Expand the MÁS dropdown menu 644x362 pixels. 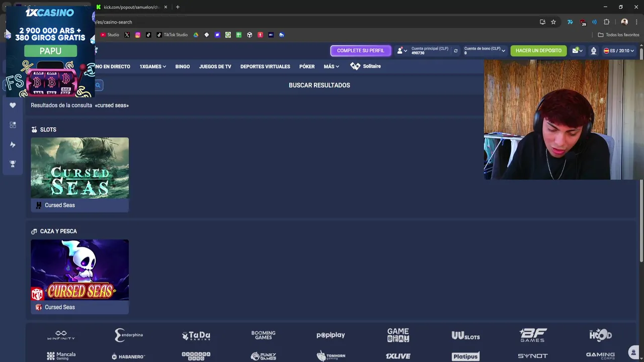pos(332,66)
